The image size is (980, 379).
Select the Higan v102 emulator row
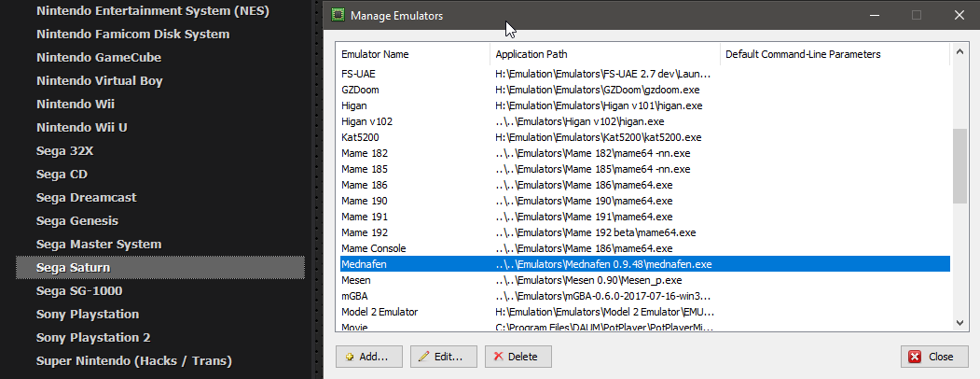[x=645, y=121]
